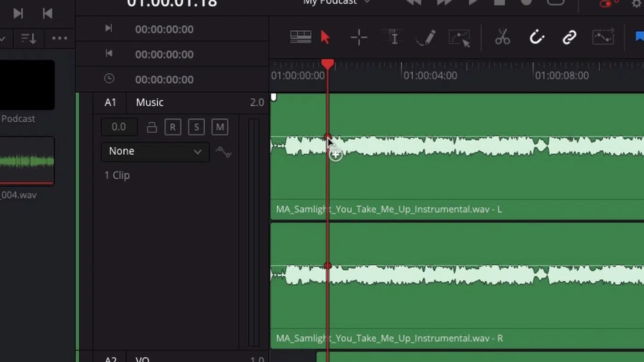Select the Music track header label
Image resolution: width=644 pixels, height=362 pixels.
(149, 102)
